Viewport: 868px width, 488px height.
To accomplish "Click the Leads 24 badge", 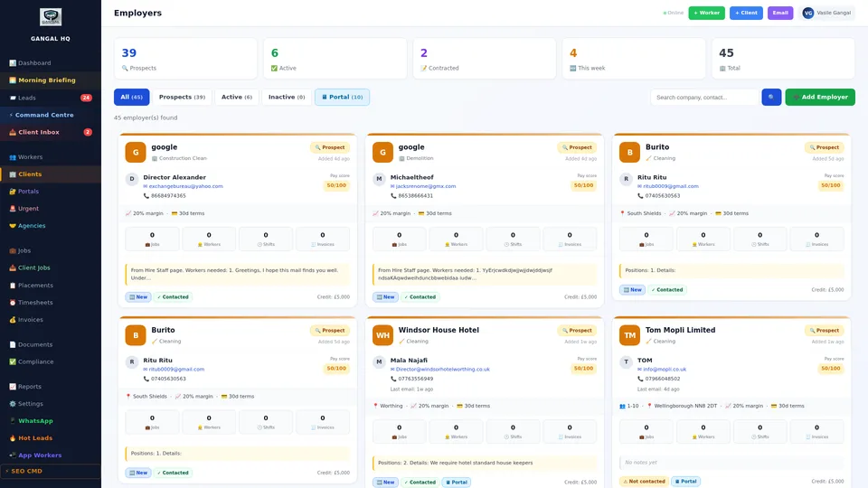I will (x=86, y=98).
